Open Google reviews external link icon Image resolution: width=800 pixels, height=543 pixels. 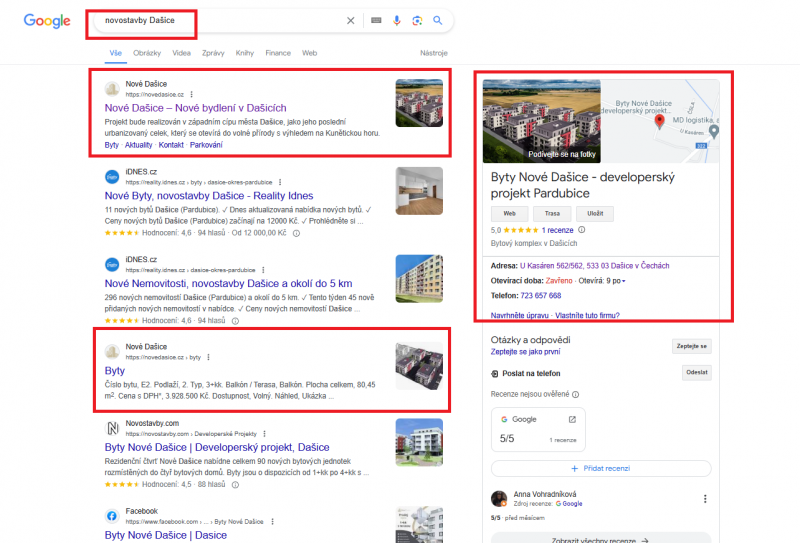tap(572, 419)
